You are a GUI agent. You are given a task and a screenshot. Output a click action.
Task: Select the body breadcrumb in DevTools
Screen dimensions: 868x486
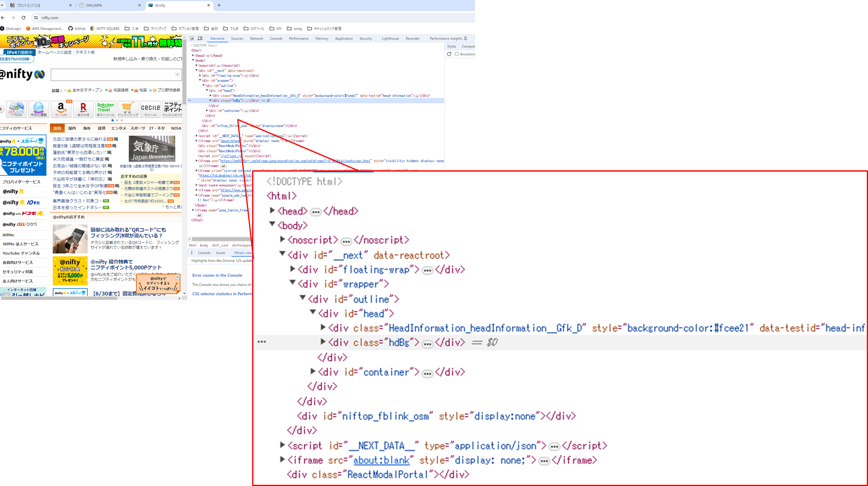pos(204,245)
